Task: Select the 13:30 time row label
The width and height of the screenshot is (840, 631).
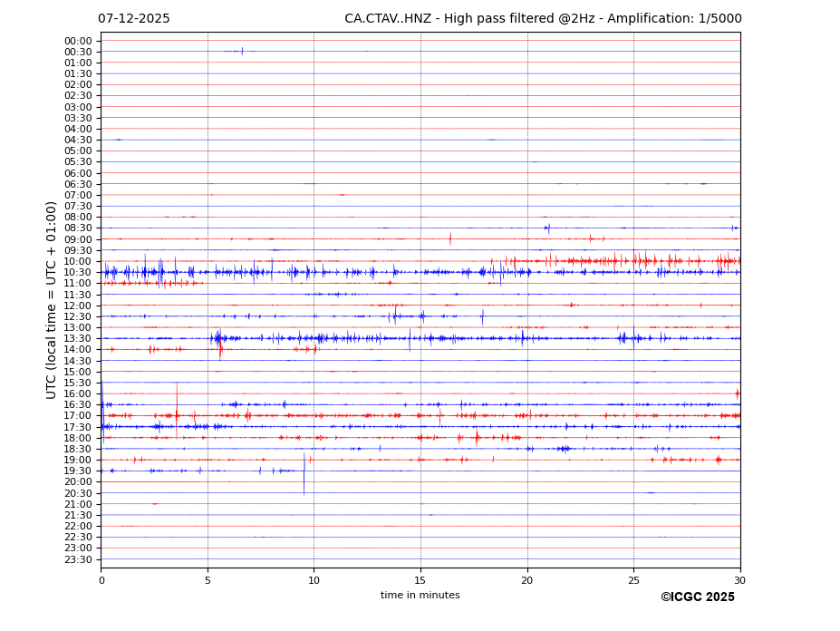Action: (77, 339)
